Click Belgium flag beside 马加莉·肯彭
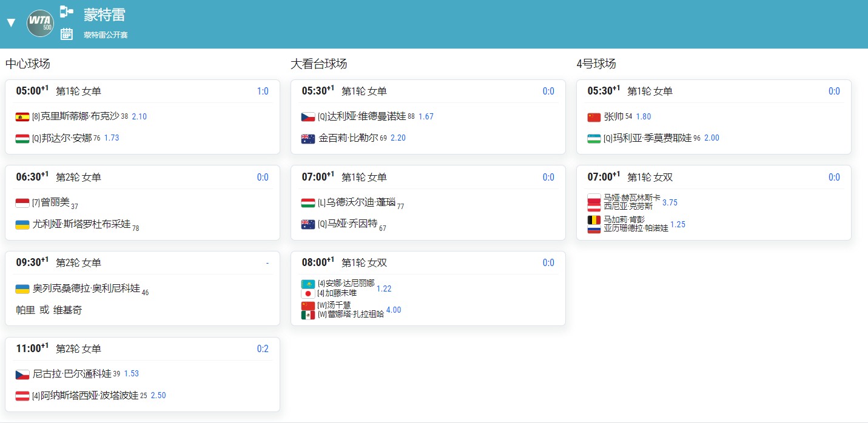 pyautogui.click(x=594, y=220)
